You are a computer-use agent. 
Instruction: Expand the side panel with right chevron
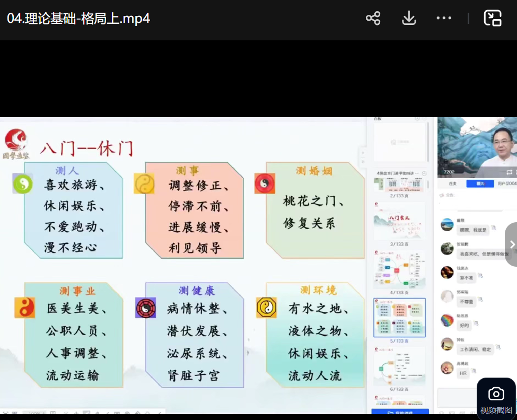(x=511, y=244)
